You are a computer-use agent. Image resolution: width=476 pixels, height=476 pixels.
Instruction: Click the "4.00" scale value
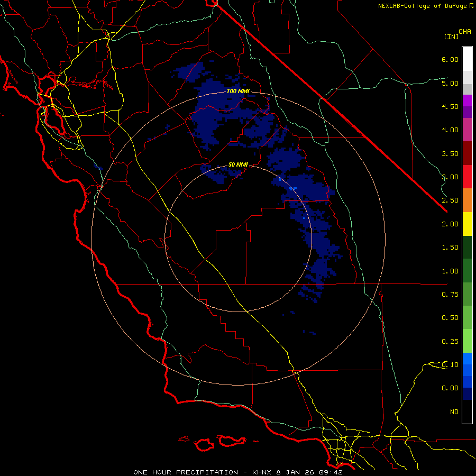tap(450, 130)
